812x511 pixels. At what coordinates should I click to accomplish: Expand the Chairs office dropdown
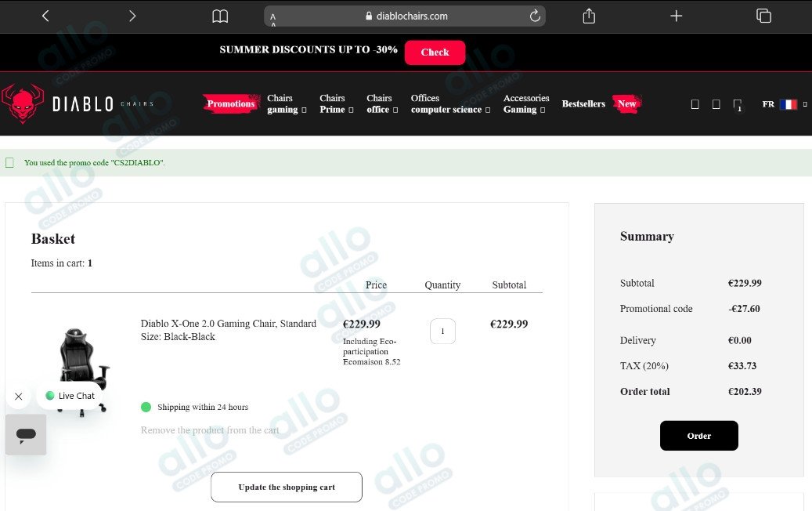point(382,103)
